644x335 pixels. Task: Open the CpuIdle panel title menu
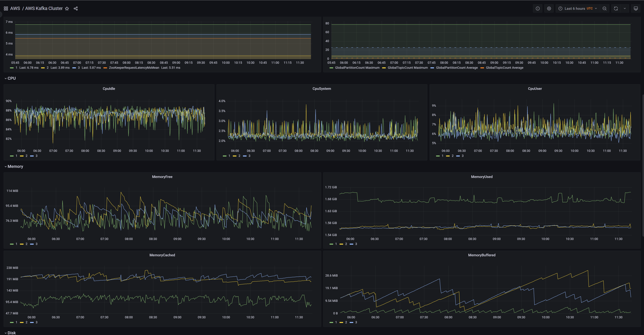pos(109,89)
